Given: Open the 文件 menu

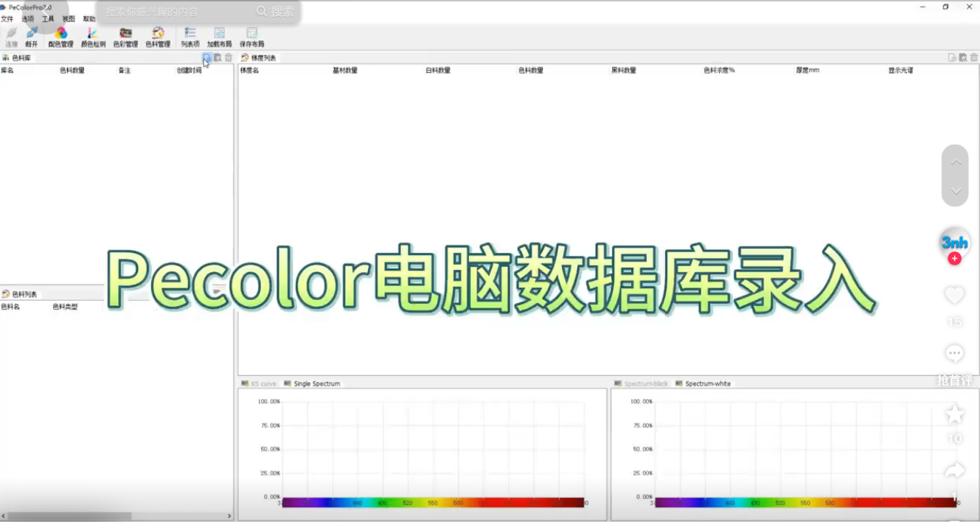Looking at the screenshot, I should (x=7, y=19).
